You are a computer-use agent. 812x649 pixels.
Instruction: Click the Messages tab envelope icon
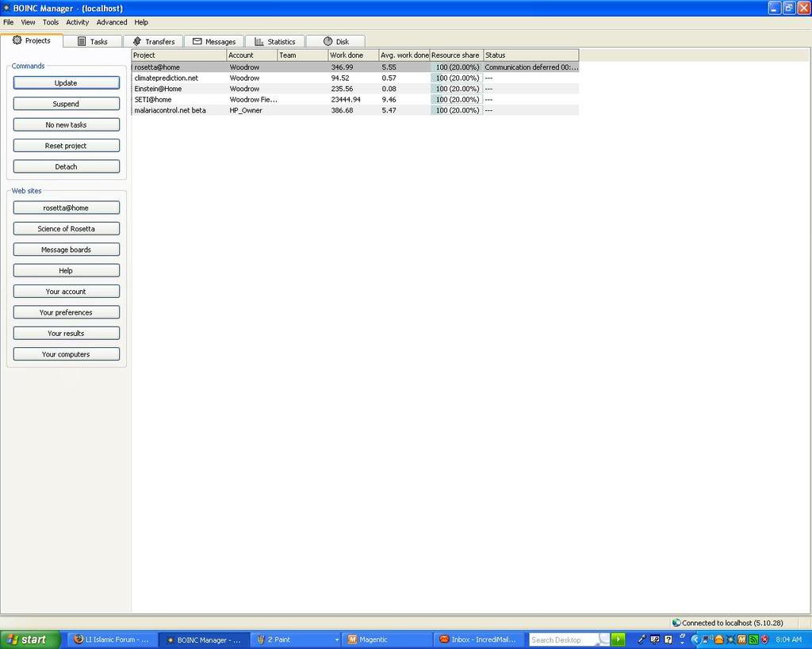[197, 41]
